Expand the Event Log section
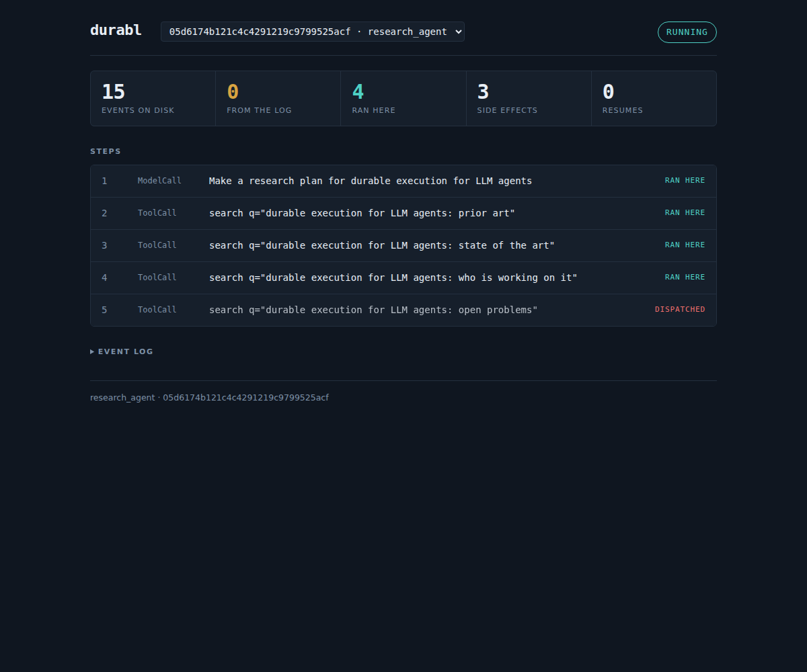 click(122, 351)
